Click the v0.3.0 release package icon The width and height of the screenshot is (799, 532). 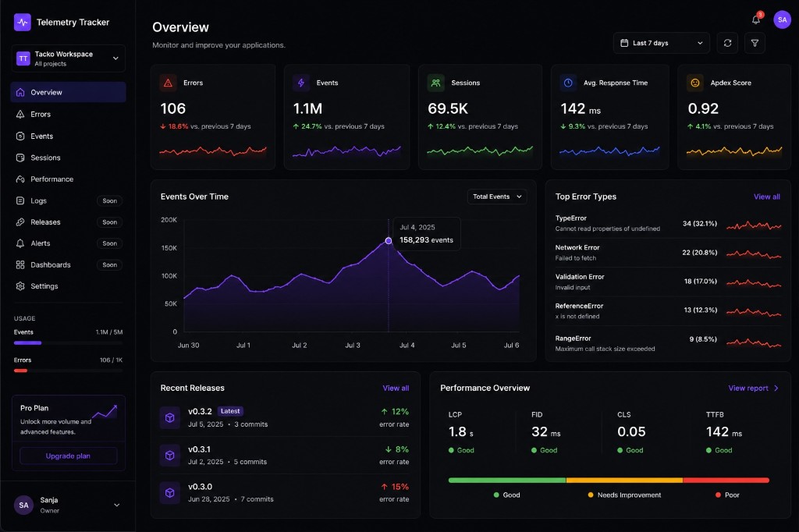point(170,493)
